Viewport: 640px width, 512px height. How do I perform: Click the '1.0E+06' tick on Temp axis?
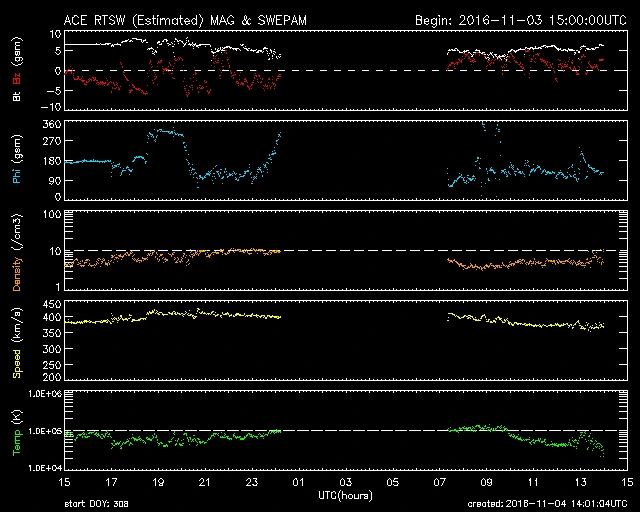click(x=45, y=394)
